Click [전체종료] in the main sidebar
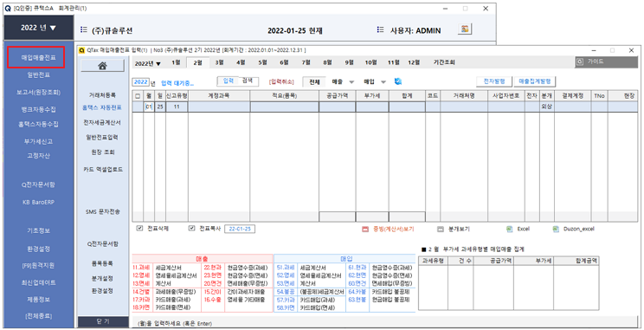This screenshot has width=644, height=330. coord(38,316)
